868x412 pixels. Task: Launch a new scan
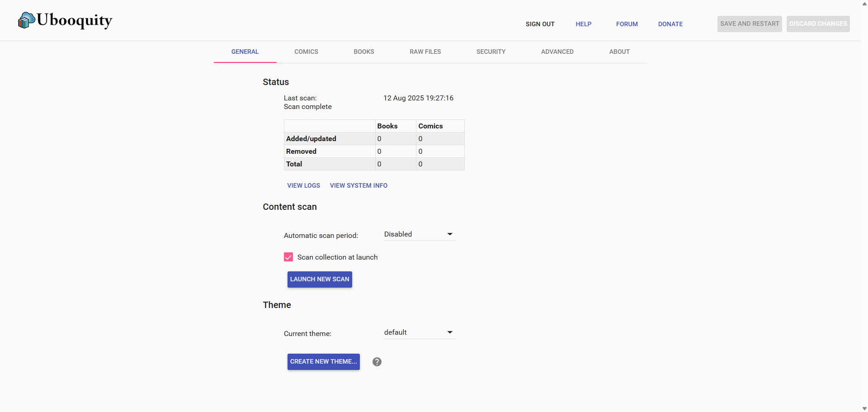click(320, 279)
